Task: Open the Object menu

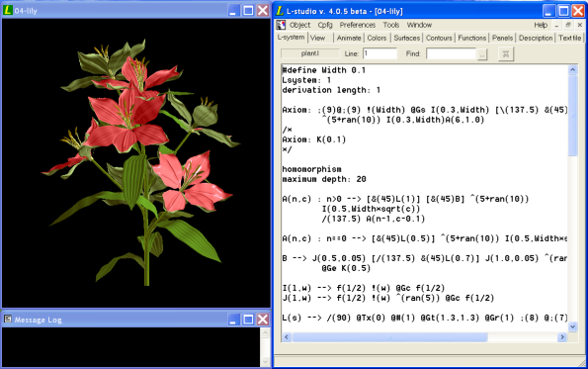Action: (299, 25)
